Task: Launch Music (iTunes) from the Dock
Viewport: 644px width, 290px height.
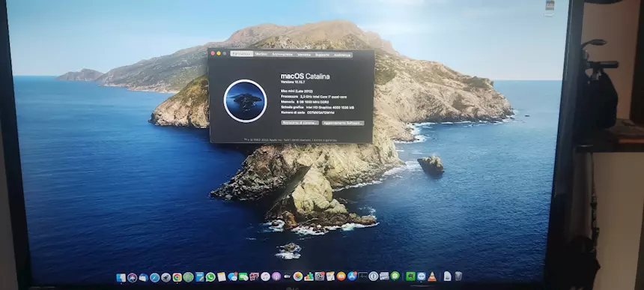Action: 265,277
